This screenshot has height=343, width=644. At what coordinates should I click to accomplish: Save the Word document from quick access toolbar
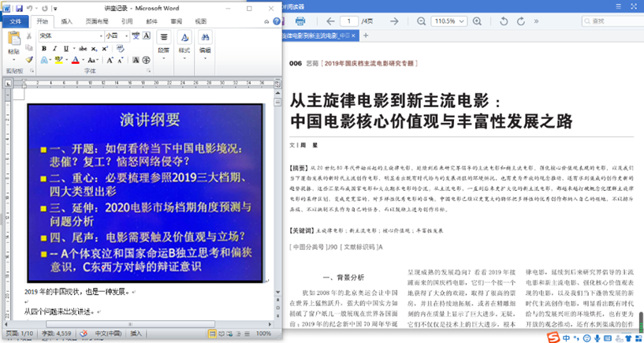[x=20, y=8]
